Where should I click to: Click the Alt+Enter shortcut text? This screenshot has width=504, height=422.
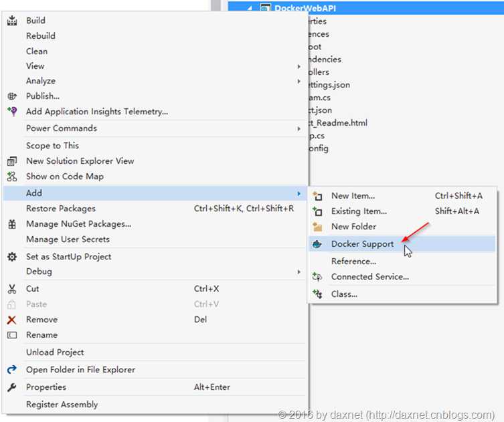tap(212, 387)
